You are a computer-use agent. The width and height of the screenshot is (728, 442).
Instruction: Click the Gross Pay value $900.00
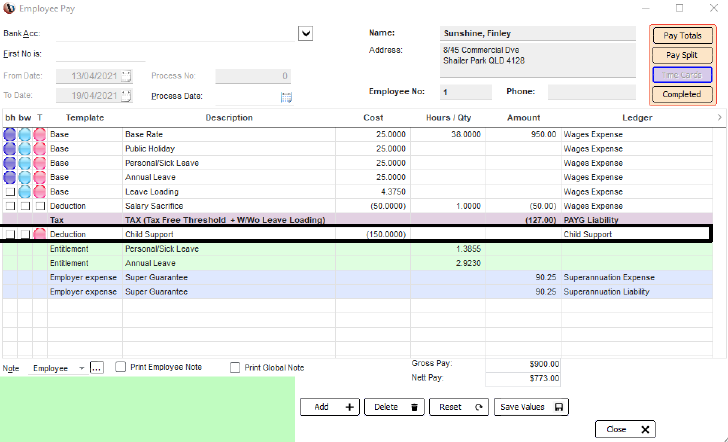tap(523, 364)
